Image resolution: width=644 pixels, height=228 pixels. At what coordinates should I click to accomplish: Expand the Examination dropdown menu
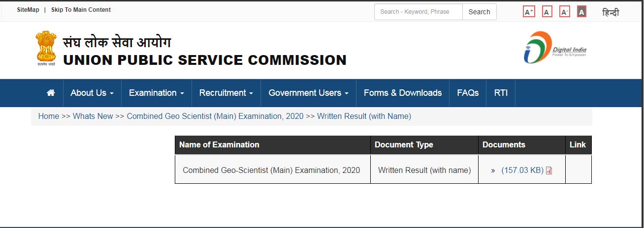(156, 93)
